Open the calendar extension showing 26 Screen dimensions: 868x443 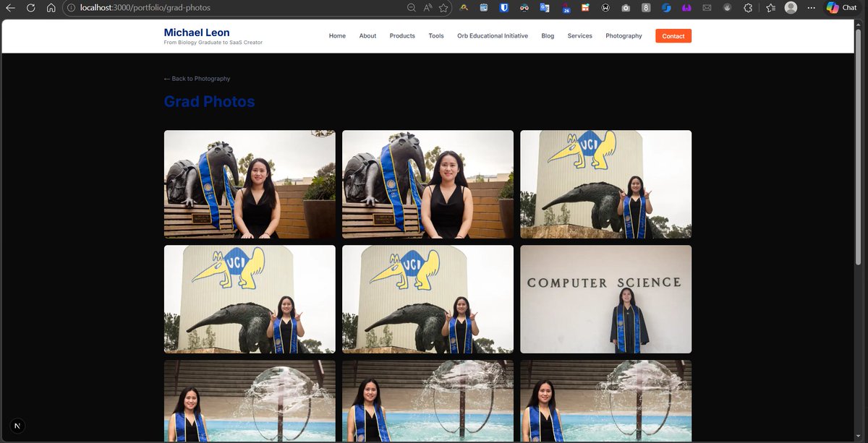click(566, 8)
